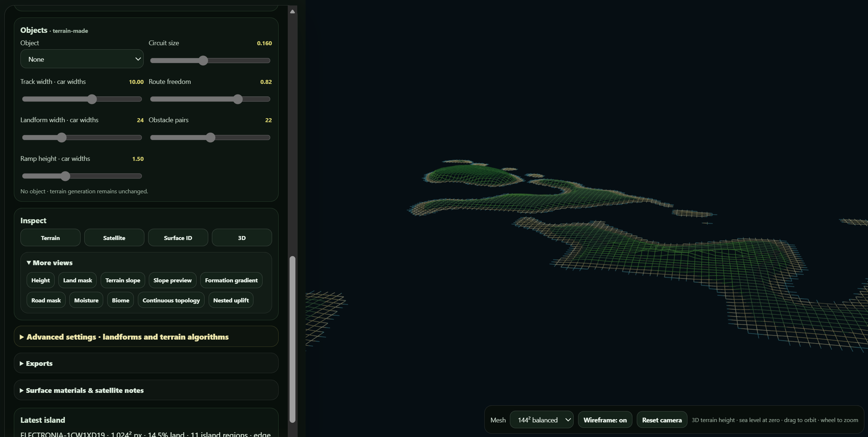Click the sidebar scrollbar thumb
The height and width of the screenshot is (437, 868).
pos(292,339)
